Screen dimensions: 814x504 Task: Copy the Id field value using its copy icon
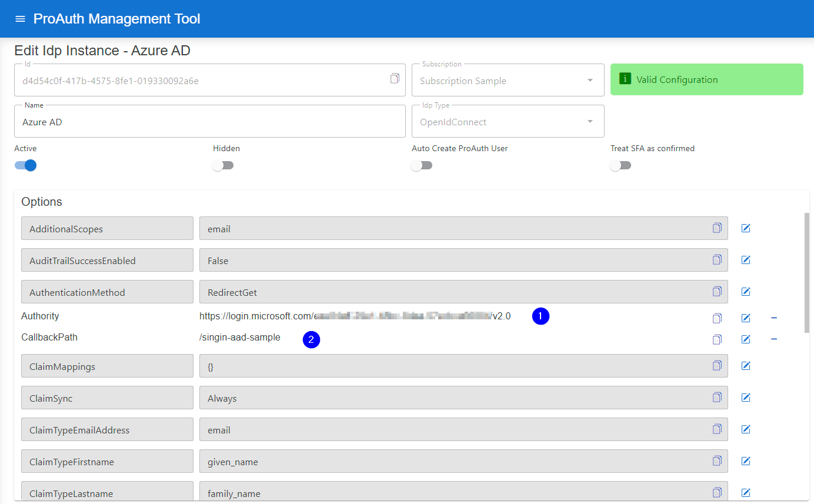click(x=395, y=79)
